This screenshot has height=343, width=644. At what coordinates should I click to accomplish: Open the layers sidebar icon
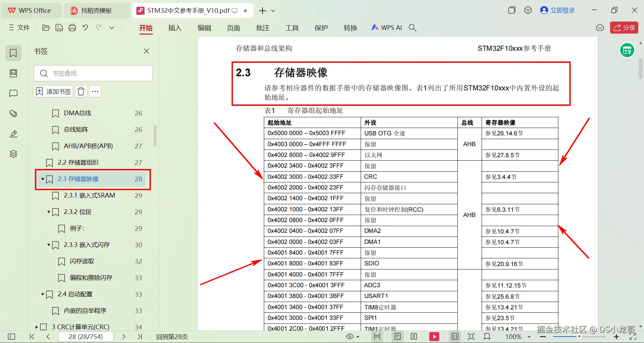(x=13, y=154)
